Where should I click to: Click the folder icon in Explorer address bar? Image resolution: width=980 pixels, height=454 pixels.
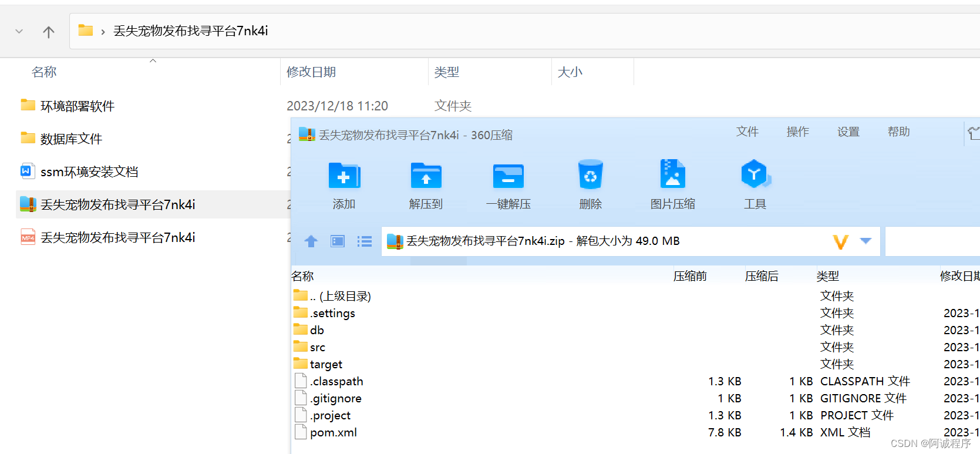(x=86, y=30)
